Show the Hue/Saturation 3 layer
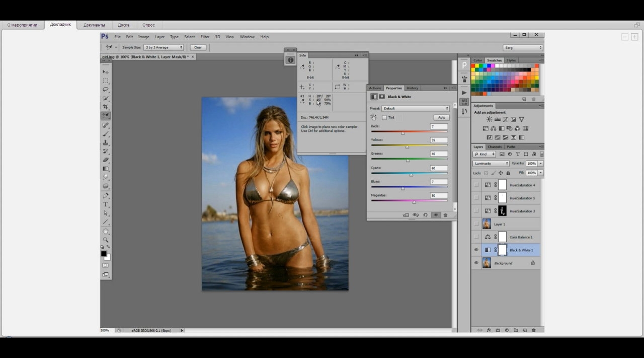Screen dimensions: 644x358 click(476, 211)
